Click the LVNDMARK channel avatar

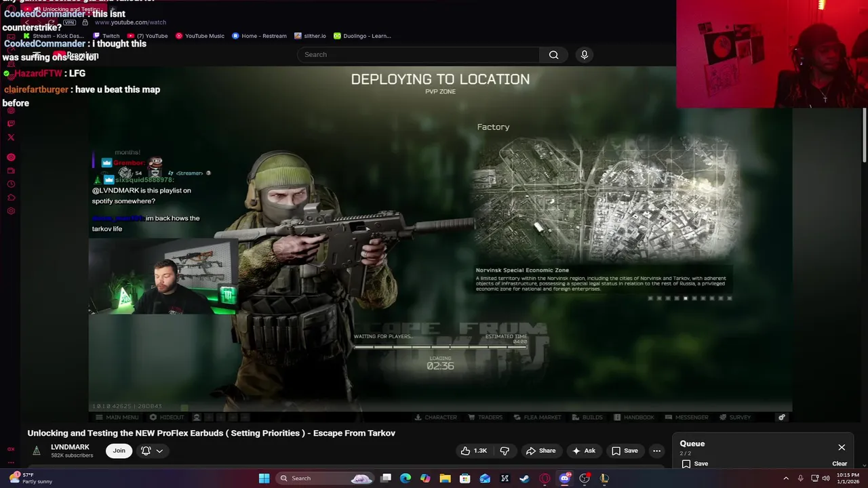pyautogui.click(x=37, y=451)
